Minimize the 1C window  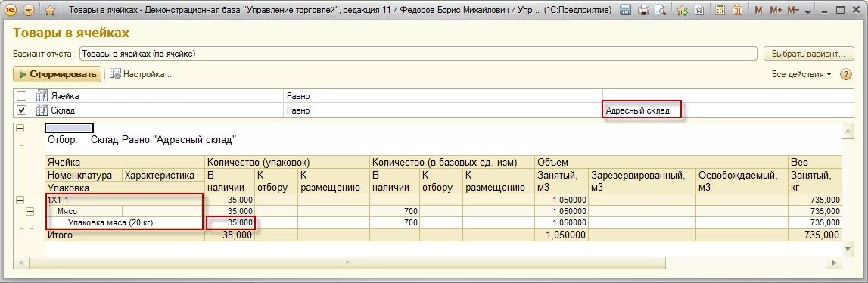tap(824, 10)
